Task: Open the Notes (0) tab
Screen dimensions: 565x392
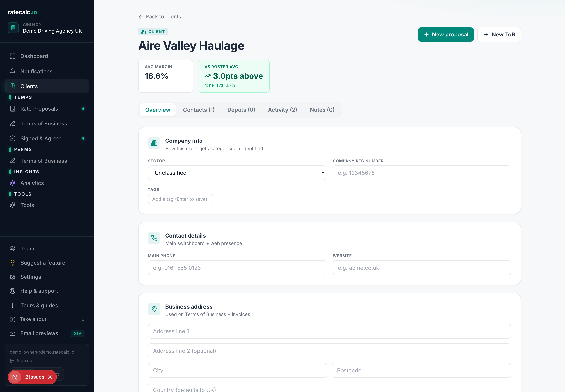Action: click(x=322, y=110)
